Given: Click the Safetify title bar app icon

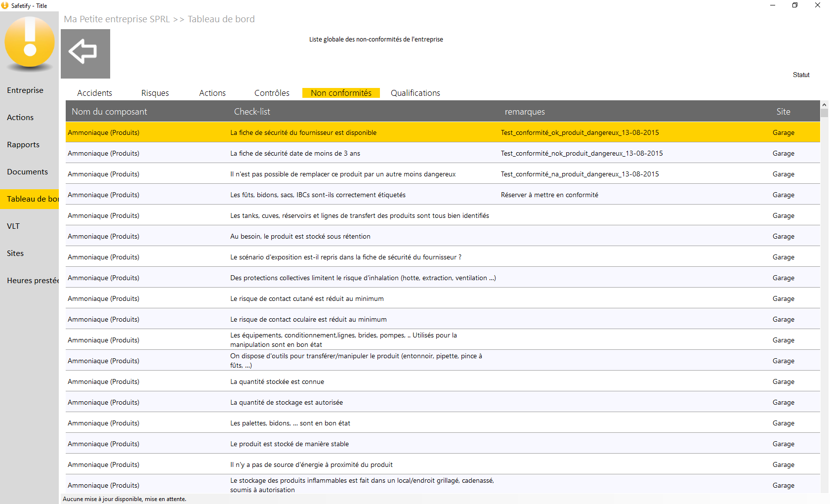Looking at the screenshot, I should click(5, 5).
